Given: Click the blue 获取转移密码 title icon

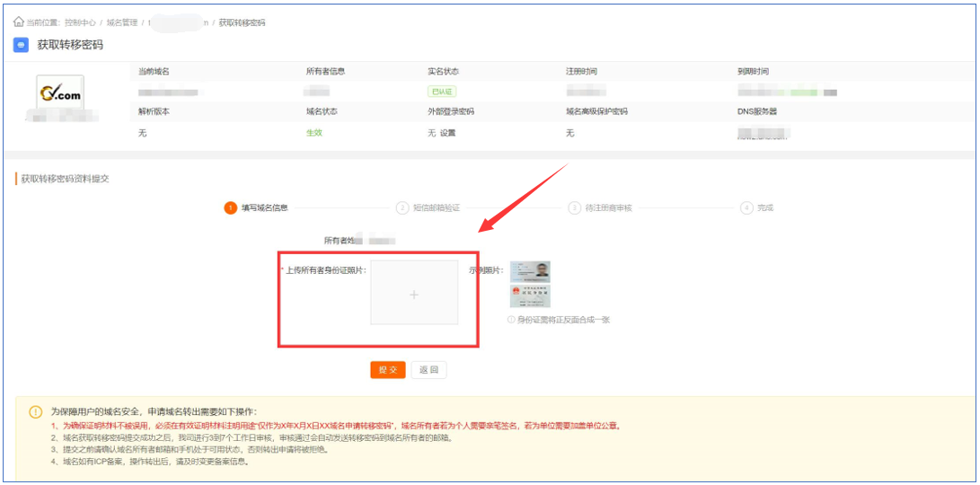Looking at the screenshot, I should click(22, 45).
